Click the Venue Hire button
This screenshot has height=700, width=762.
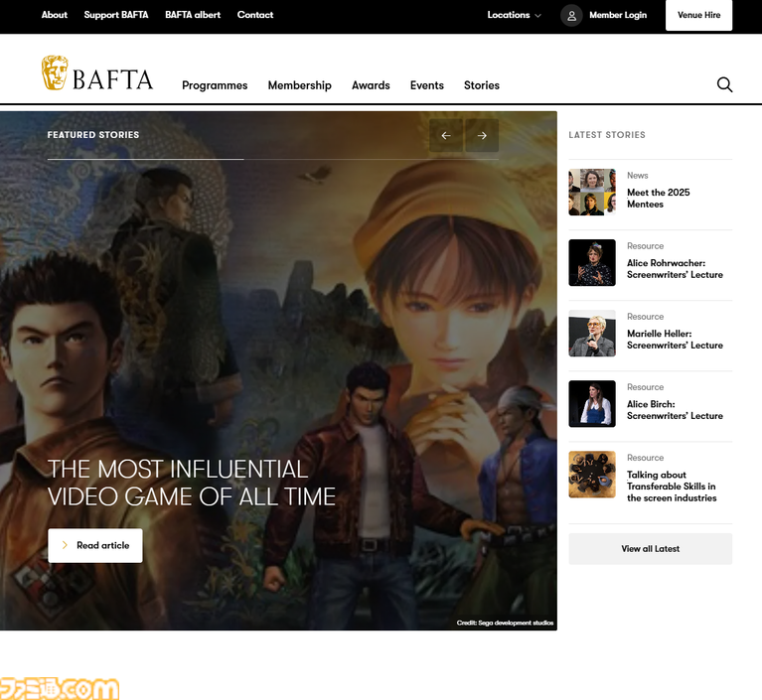(x=698, y=15)
